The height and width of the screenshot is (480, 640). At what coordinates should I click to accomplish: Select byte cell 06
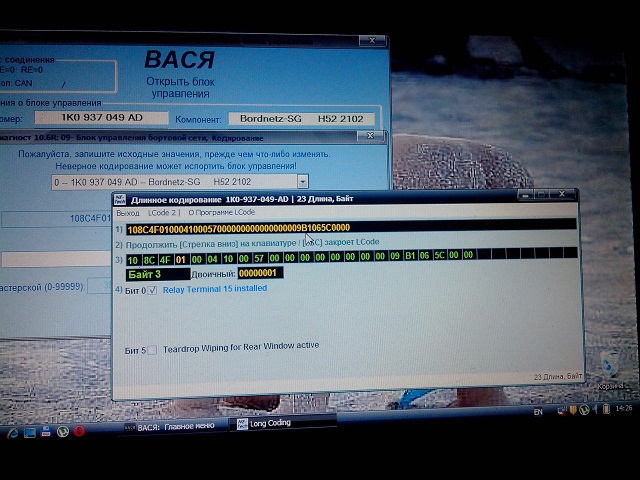click(x=424, y=256)
